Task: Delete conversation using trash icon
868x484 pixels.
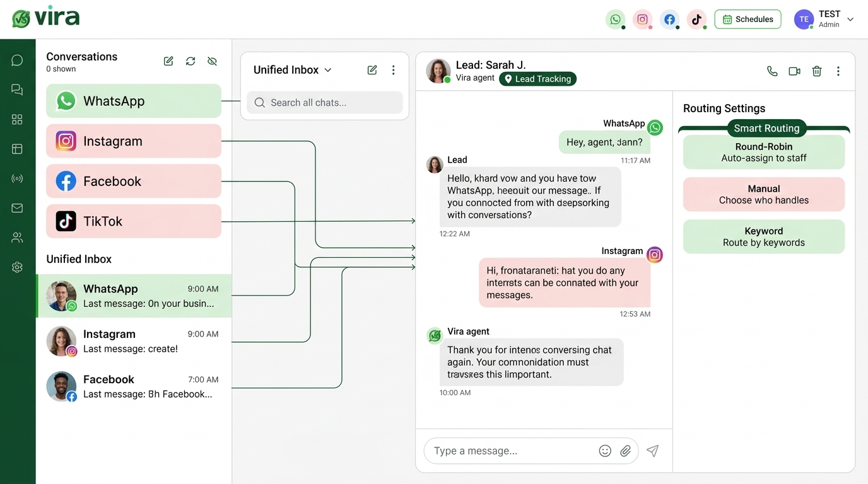Action: [817, 71]
